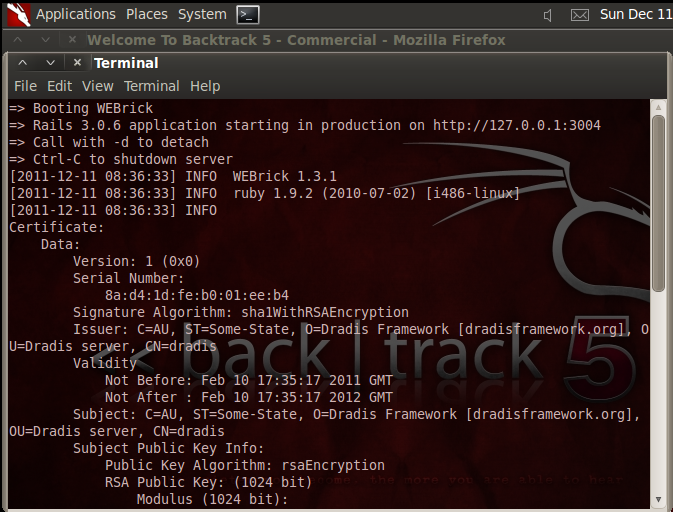
Task: Click the scrollbar up arrow in Terminal
Action: coord(658,107)
